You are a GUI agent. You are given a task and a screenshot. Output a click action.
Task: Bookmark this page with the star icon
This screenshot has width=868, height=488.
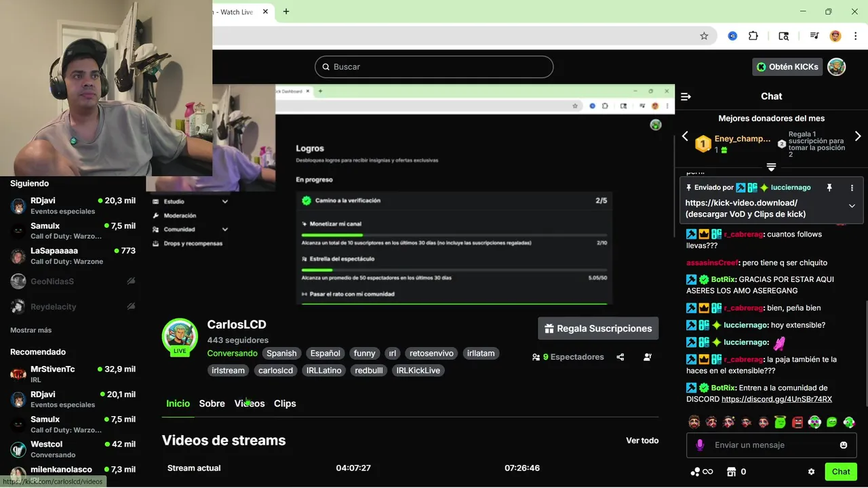(704, 36)
